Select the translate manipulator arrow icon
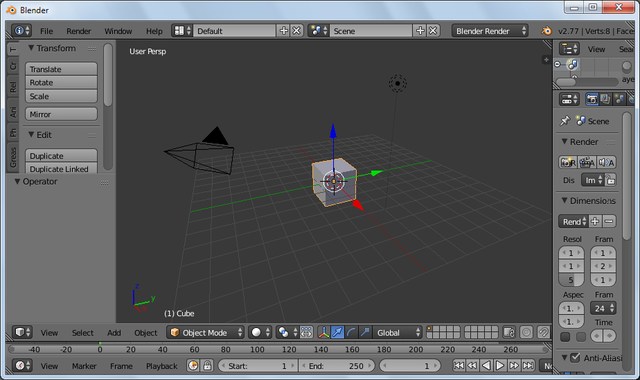This screenshot has width=640, height=380. pyautogui.click(x=337, y=332)
